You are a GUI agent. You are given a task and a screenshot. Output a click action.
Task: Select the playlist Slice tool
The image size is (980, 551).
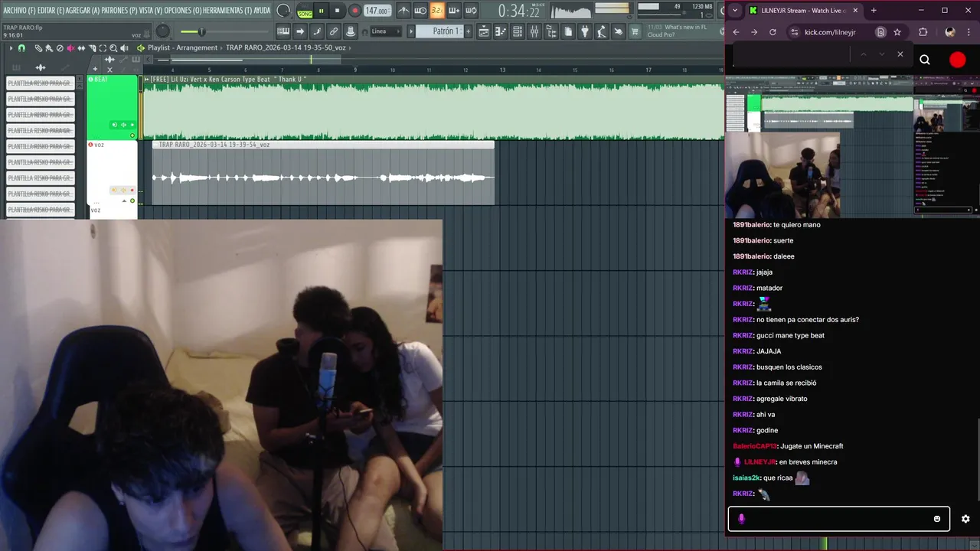[x=92, y=48]
